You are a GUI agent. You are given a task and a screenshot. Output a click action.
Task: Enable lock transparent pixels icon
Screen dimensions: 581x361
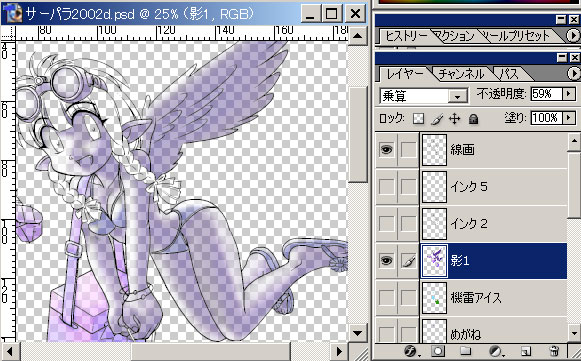[x=418, y=119]
